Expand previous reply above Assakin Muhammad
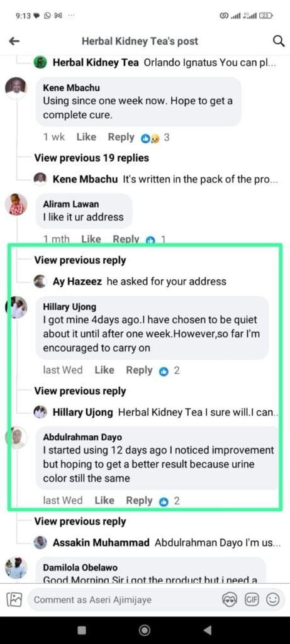Image resolution: width=290 pixels, height=644 pixels. [x=80, y=521]
